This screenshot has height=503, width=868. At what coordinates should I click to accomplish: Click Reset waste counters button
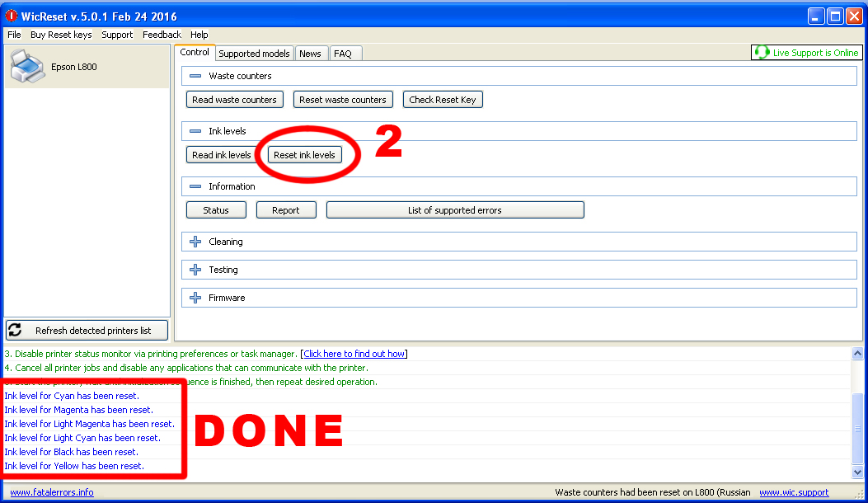[343, 100]
